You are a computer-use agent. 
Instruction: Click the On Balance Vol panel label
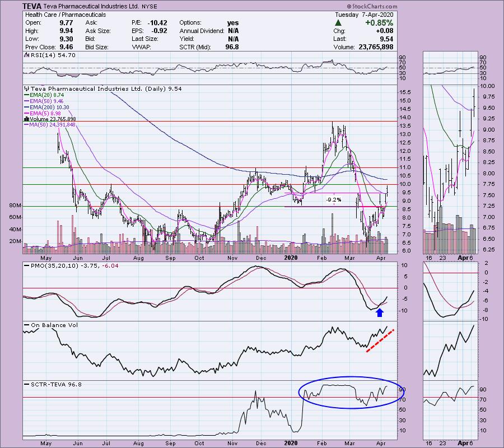pos(54,325)
